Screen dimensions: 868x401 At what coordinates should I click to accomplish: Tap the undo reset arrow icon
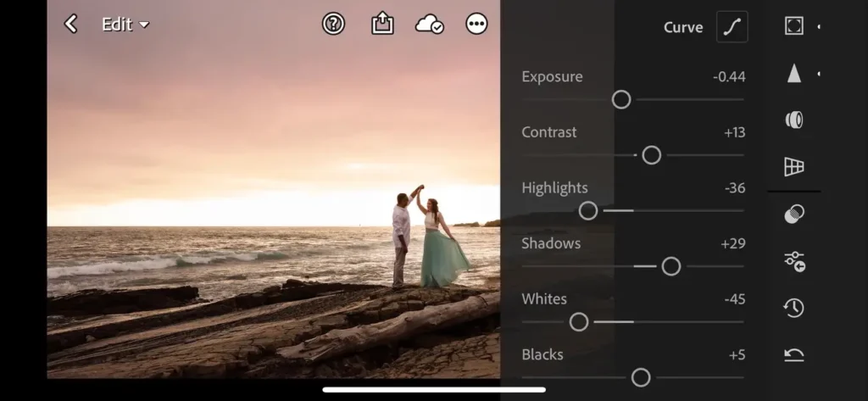pos(793,355)
